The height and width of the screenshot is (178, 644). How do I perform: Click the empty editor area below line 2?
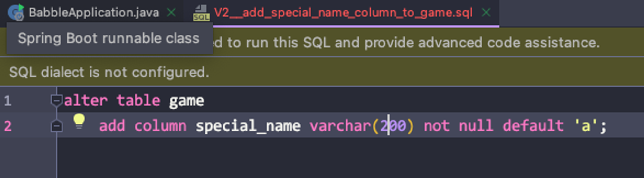[x=322, y=158]
